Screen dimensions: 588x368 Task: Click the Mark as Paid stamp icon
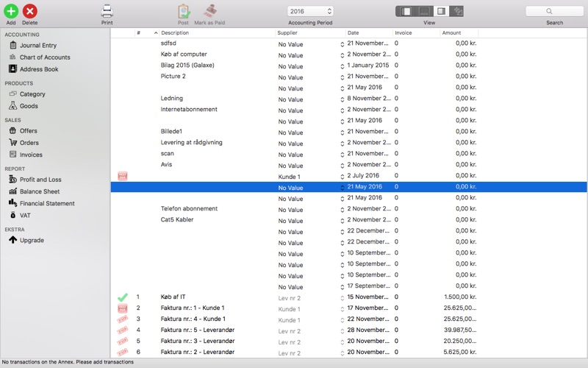209,11
